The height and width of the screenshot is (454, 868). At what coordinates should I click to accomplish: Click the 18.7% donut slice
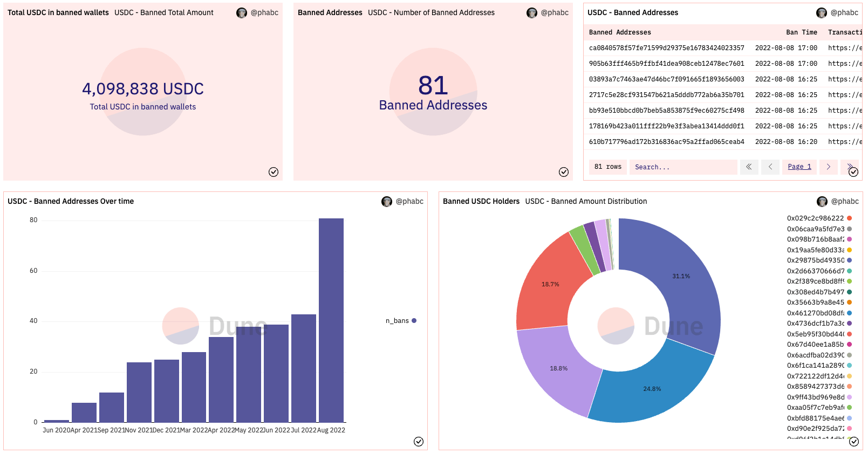[550, 284]
